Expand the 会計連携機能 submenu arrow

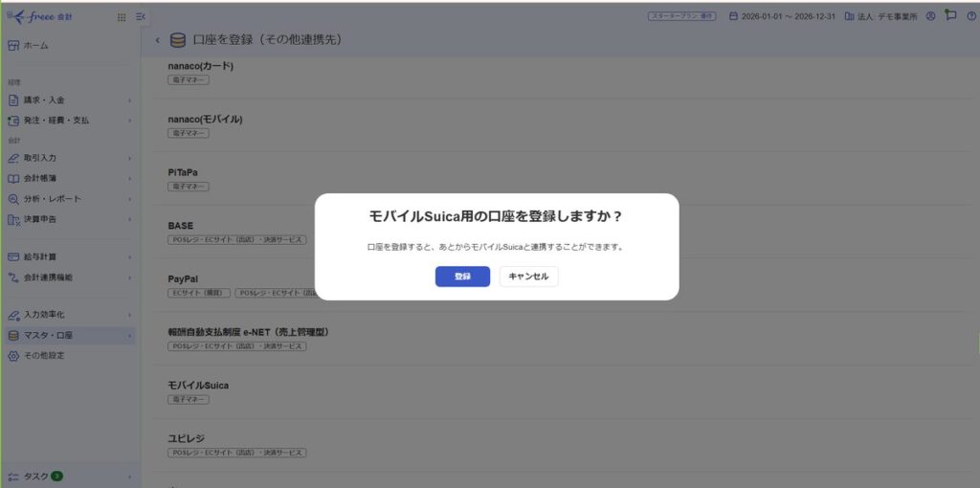130,277
